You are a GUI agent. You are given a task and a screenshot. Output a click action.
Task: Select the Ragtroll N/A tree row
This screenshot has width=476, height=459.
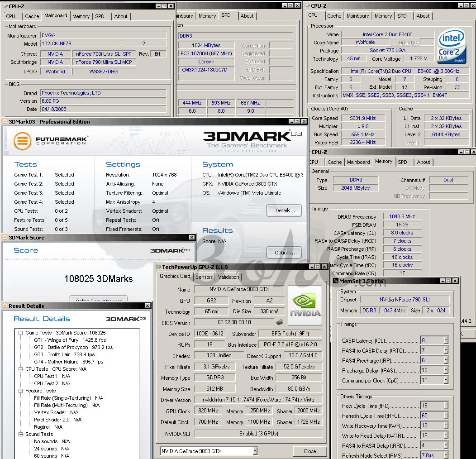point(48,427)
